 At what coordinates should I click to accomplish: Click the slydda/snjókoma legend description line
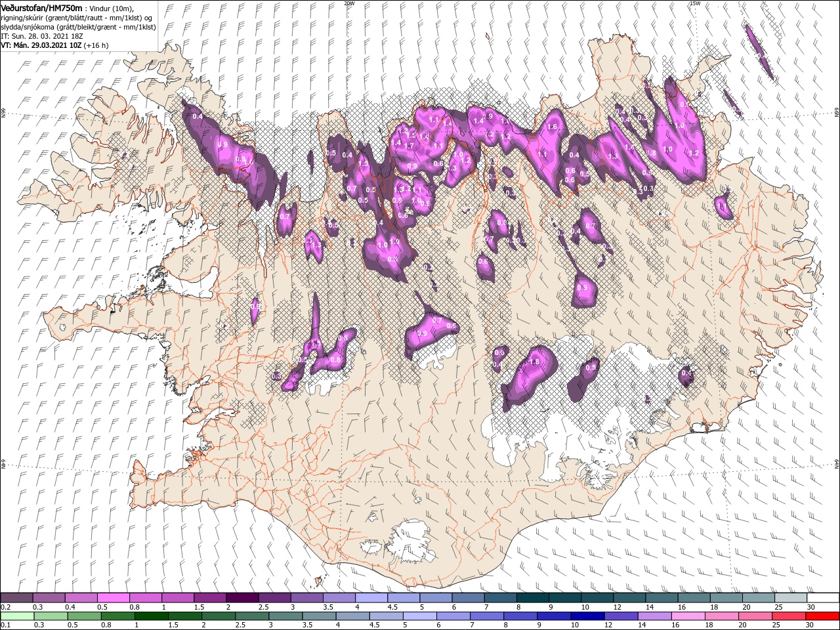click(x=78, y=27)
